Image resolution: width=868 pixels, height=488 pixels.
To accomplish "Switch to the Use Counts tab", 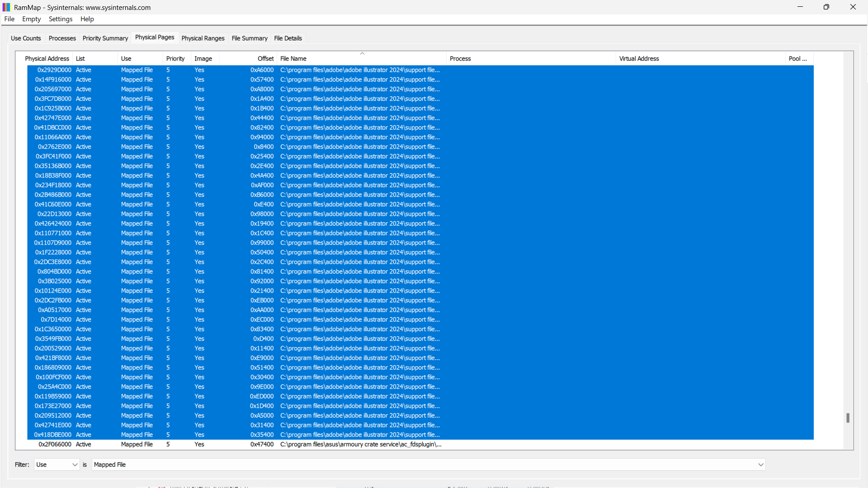I will point(26,38).
